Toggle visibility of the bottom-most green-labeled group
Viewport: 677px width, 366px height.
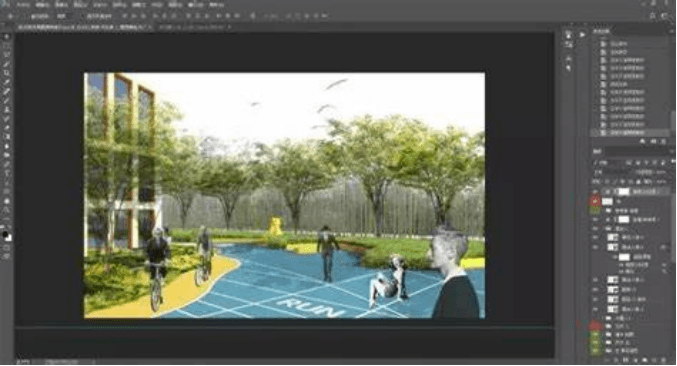point(595,350)
